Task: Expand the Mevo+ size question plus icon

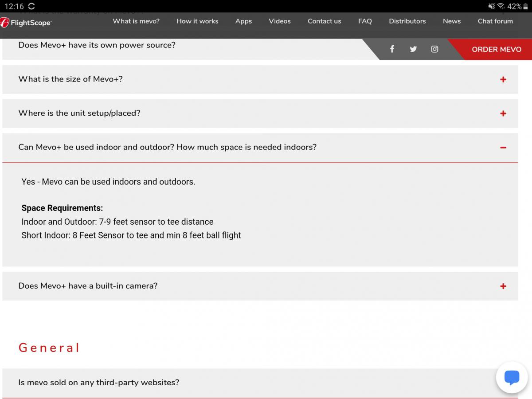Action: (x=503, y=79)
